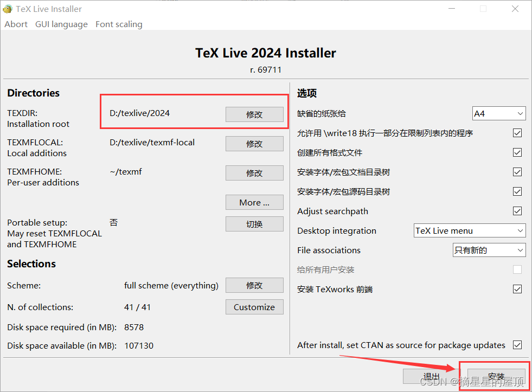
Task: Toggle the \write18 restricted programs checkbox
Action: click(x=517, y=133)
